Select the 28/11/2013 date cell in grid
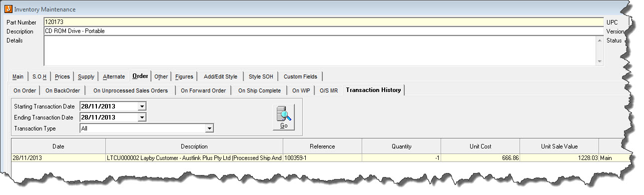This screenshot has height=195, width=644. click(x=58, y=158)
